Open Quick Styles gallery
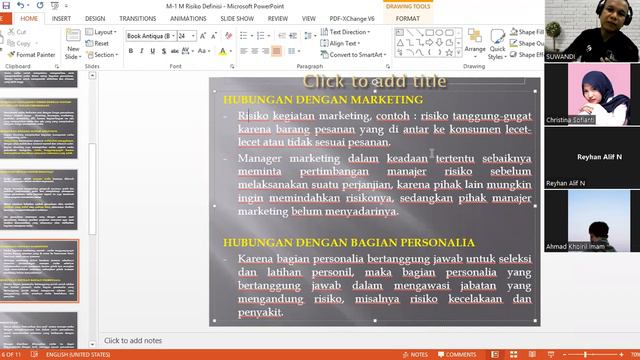The width and height of the screenshot is (640, 360). tap(497, 44)
